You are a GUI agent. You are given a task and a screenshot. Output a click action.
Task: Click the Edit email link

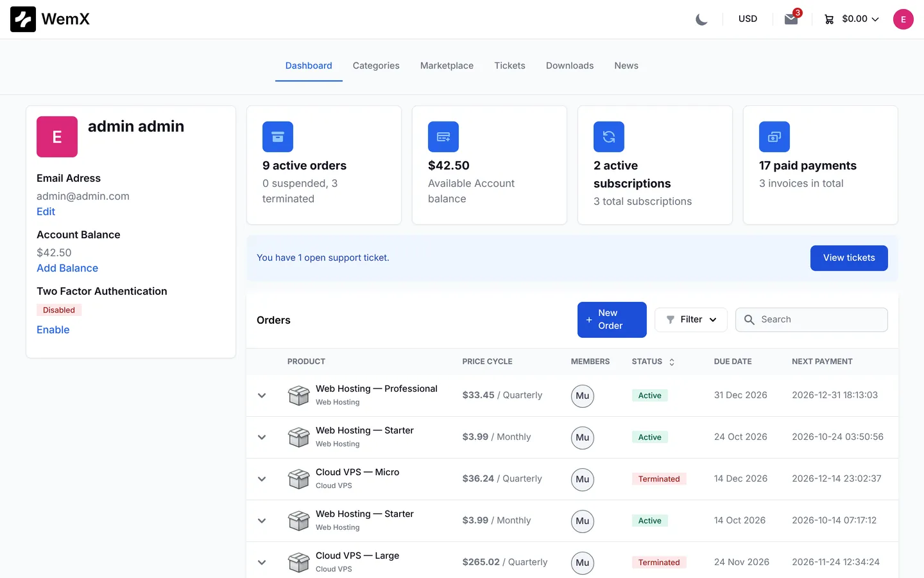(x=46, y=211)
